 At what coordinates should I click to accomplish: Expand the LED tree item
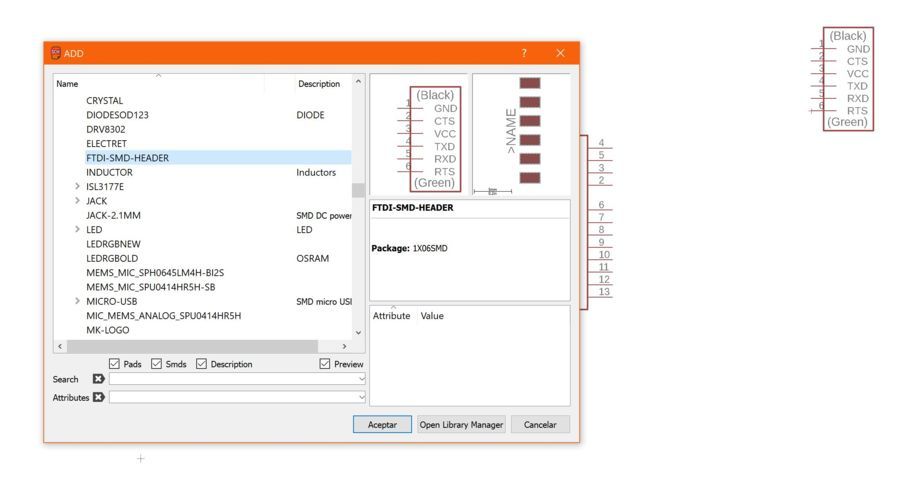(77, 229)
